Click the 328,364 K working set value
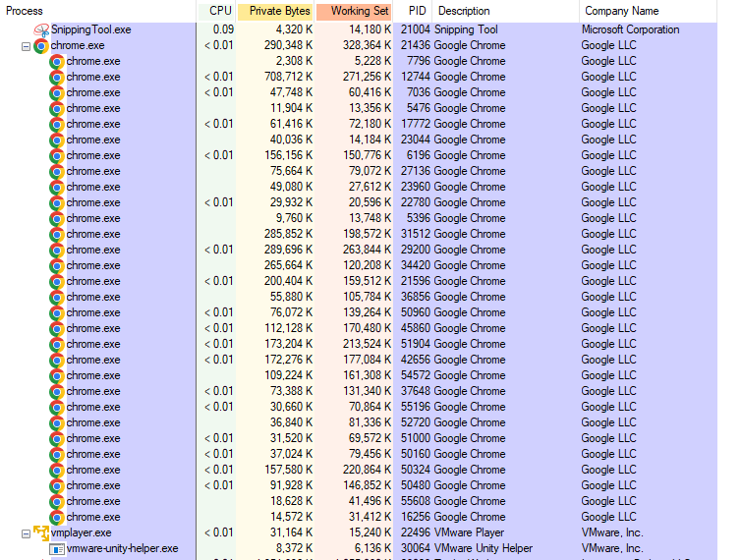 [368, 45]
